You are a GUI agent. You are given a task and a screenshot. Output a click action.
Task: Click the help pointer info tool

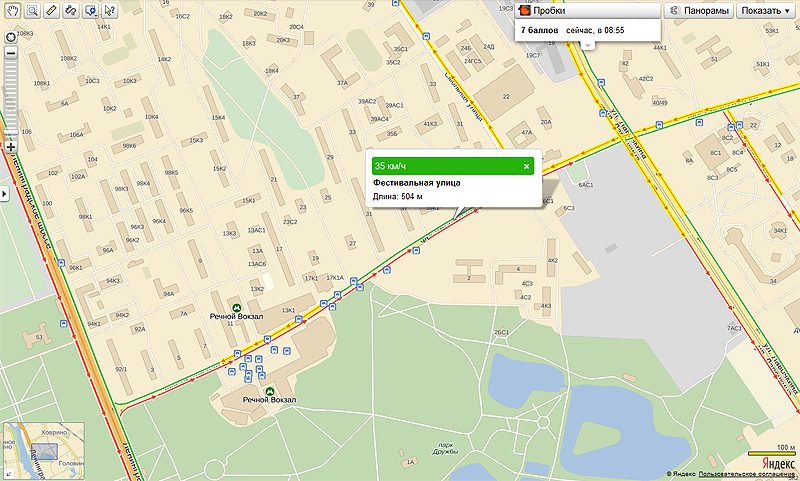tap(110, 11)
